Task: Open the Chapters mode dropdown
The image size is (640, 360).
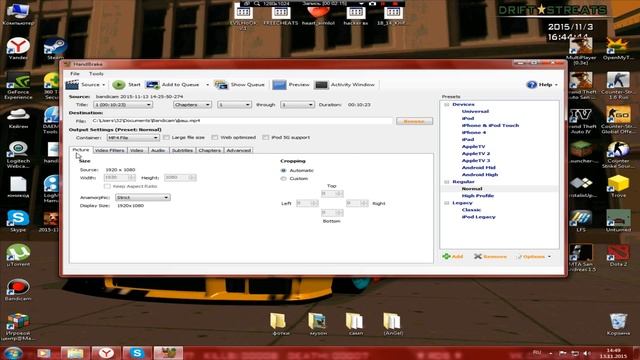Action: tap(192, 105)
